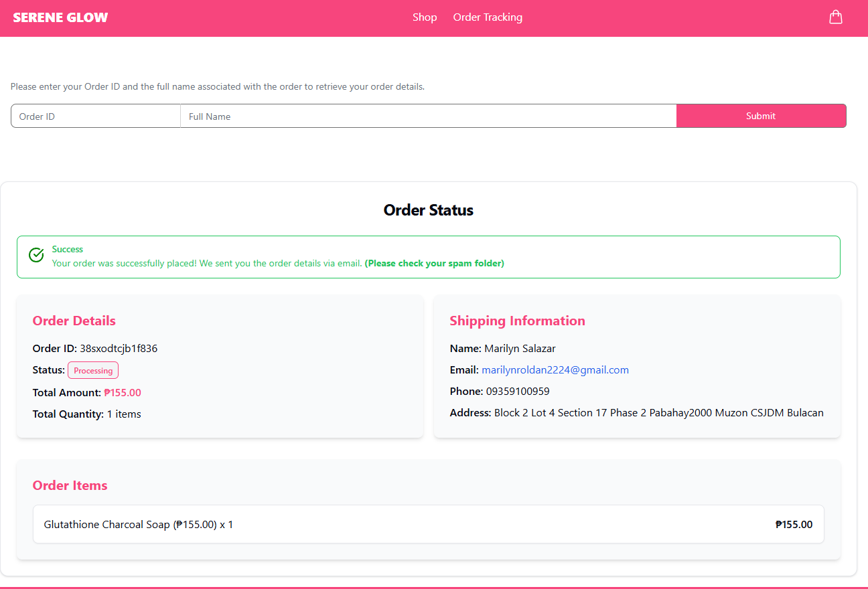Click the Order Status heading
Screen dimensions: 868x589
point(428,210)
